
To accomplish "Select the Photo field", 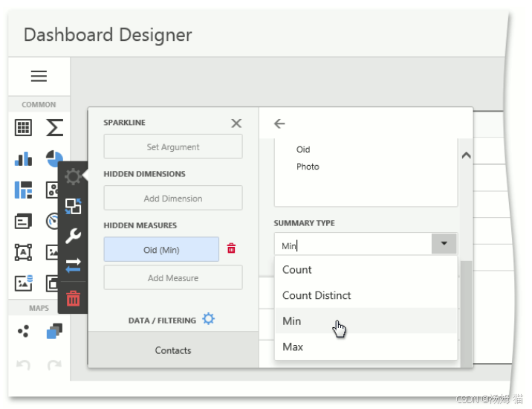I will (308, 167).
